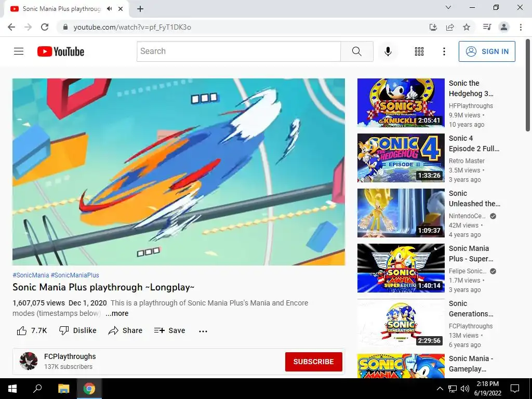Open the Sonic Generations video title

[x=471, y=309]
